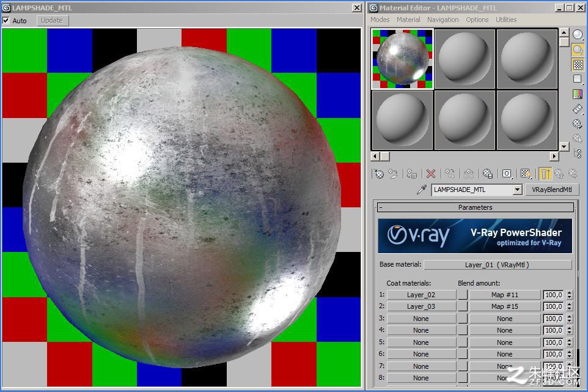
Task: Open the Modes menu
Action: (x=380, y=20)
